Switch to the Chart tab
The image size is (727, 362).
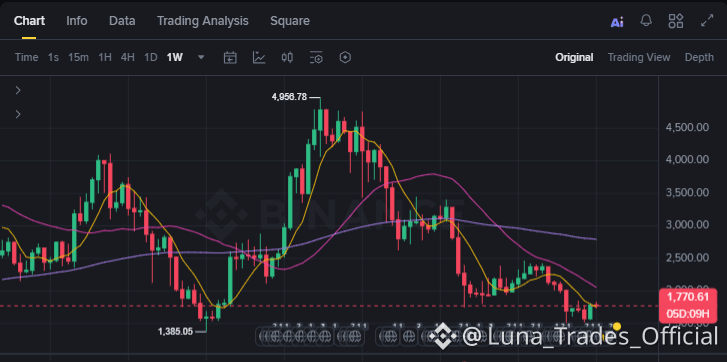(29, 21)
